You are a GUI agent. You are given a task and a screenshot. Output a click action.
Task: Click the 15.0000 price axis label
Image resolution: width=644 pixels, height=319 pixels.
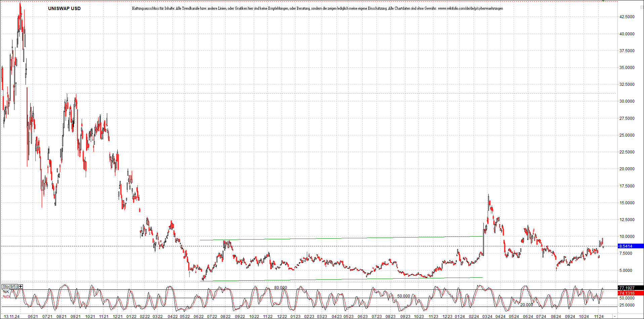(627, 203)
